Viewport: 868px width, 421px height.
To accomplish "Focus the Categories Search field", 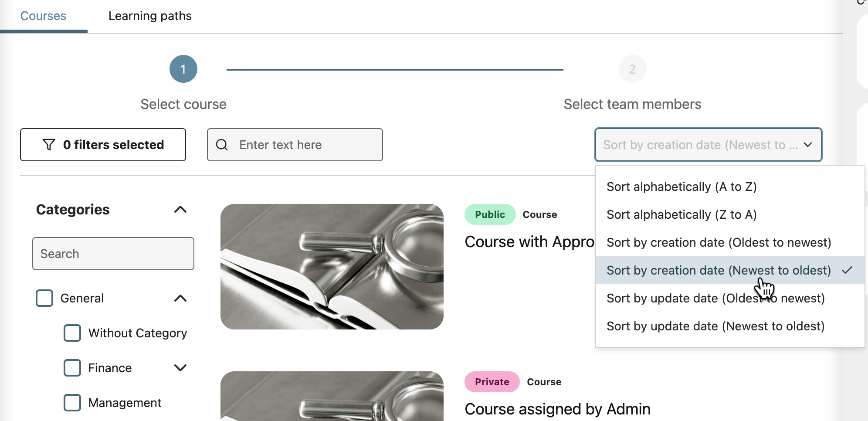I will click(113, 254).
